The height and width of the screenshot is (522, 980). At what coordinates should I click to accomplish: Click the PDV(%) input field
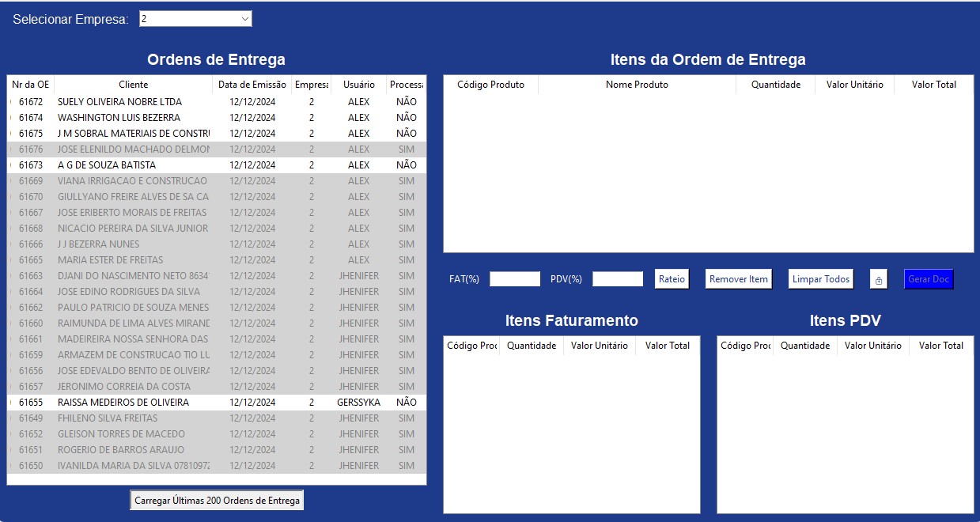617,278
